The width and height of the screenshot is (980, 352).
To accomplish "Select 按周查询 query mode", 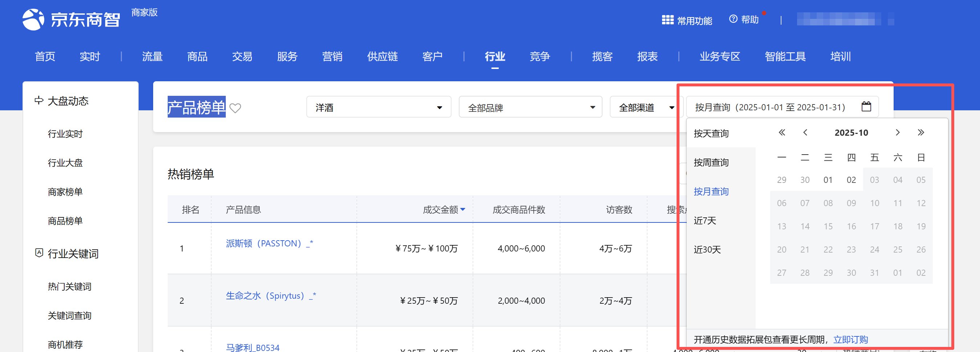I will point(711,163).
